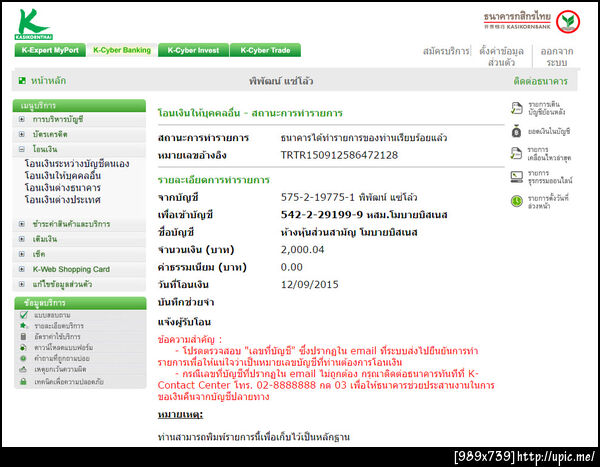
Task: Click the reference number TRTR150912586472128
Action: pos(339,155)
